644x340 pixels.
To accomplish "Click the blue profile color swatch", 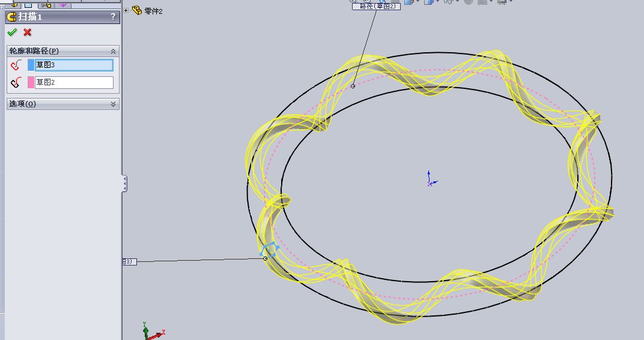I will 31,65.
